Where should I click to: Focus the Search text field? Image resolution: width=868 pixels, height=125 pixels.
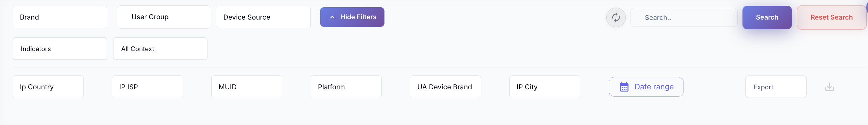click(684, 18)
